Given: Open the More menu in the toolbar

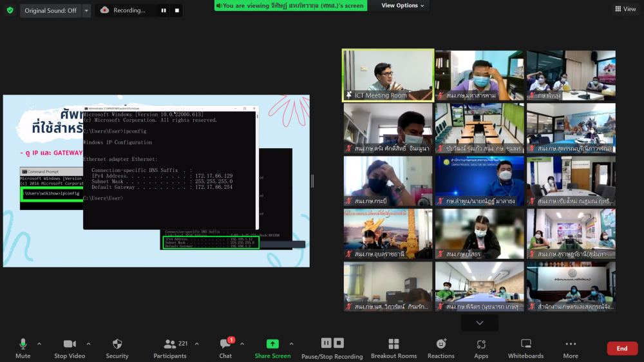Looking at the screenshot, I should (x=571, y=348).
